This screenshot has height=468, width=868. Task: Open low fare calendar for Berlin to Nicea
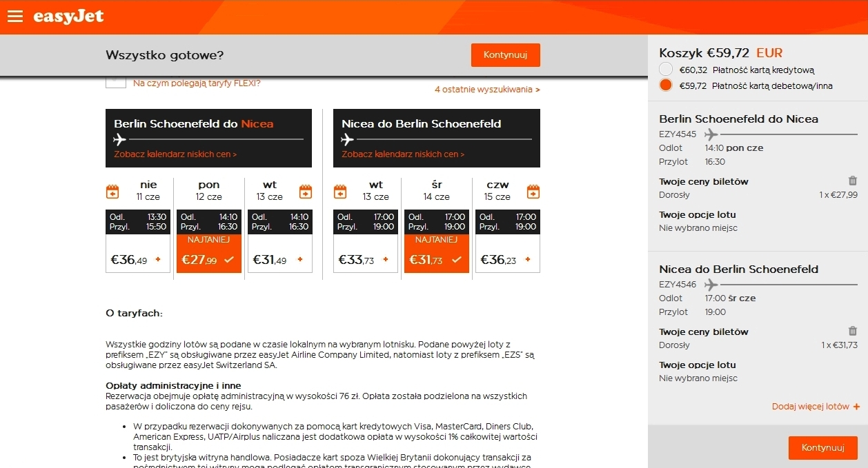[x=175, y=154]
